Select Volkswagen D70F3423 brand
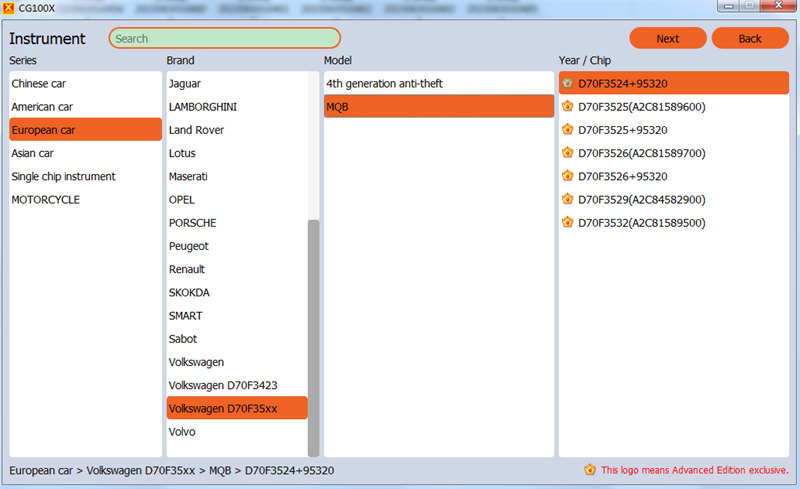This screenshot has width=800, height=489. click(x=237, y=385)
